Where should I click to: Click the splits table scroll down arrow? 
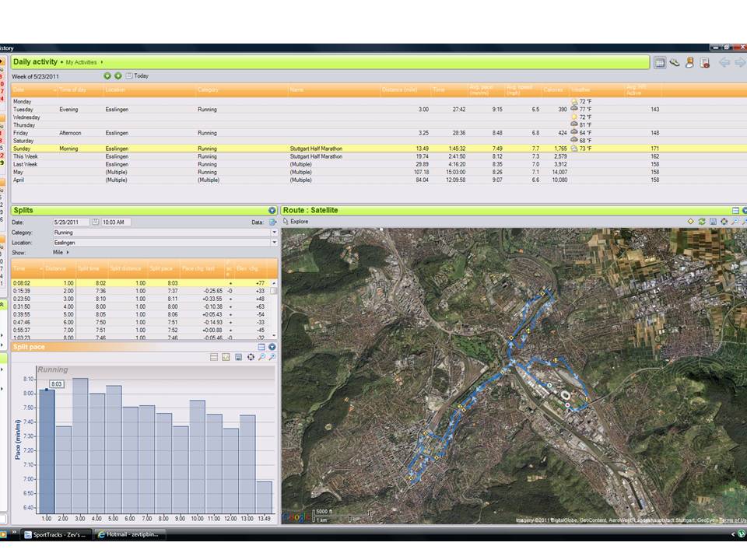(274, 336)
